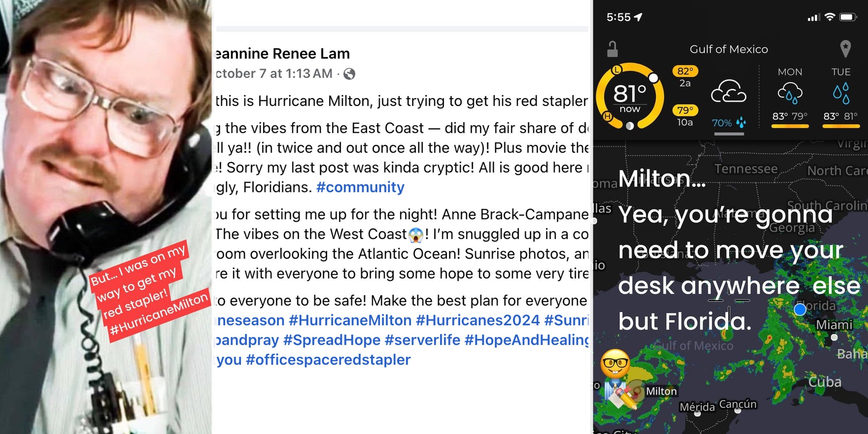Tap the Gulf of Mexico location title
Image resolution: width=868 pixels, height=434 pixels.
tap(729, 49)
